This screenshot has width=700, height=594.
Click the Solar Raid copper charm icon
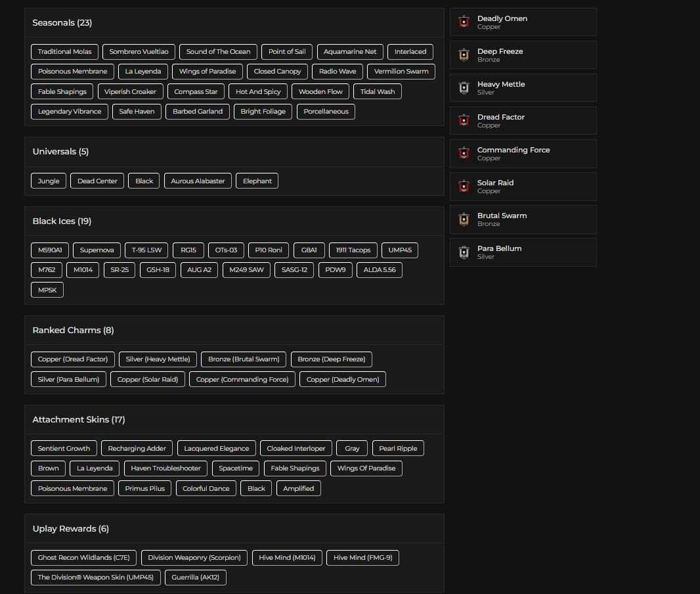tap(464, 187)
